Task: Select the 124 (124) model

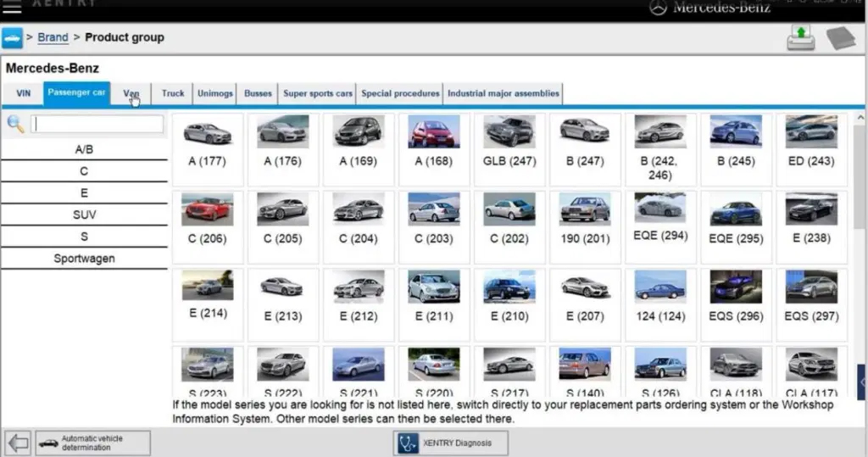Action: tap(660, 304)
